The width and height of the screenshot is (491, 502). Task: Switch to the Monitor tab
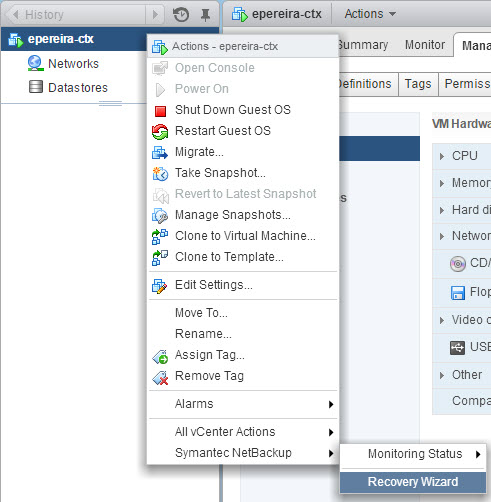(425, 45)
